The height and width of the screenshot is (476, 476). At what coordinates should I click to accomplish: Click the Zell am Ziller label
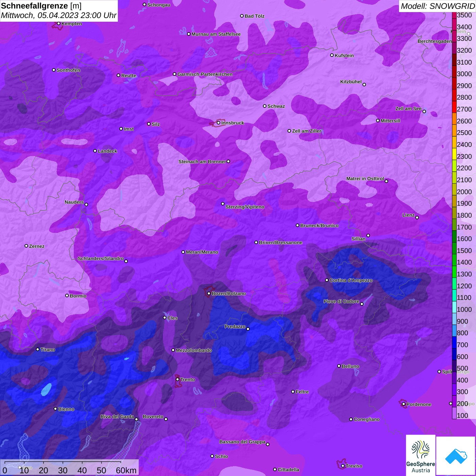point(307,131)
